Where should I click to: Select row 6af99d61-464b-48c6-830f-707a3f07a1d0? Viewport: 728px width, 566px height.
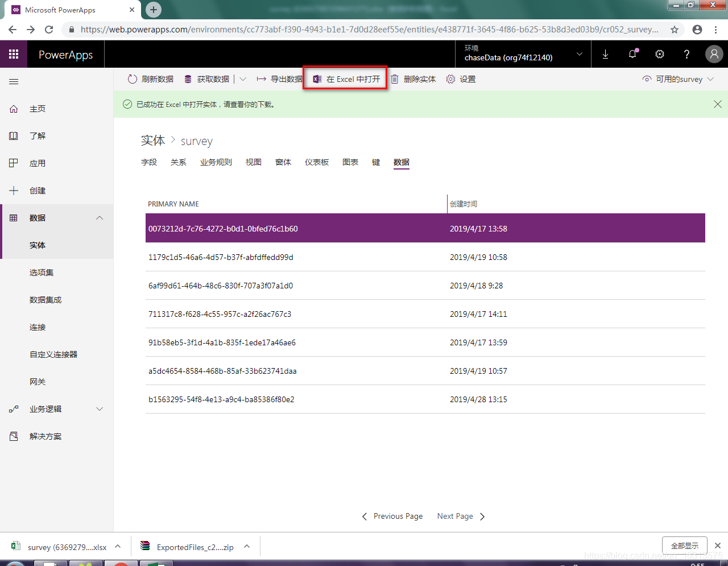click(x=425, y=286)
